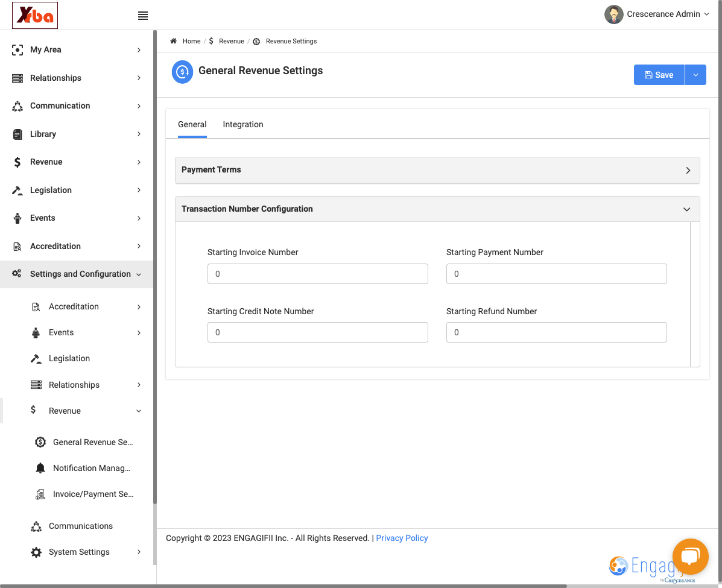This screenshot has height=588, width=722.
Task: Click the horizontal page scrollbar
Action: click(x=283, y=586)
